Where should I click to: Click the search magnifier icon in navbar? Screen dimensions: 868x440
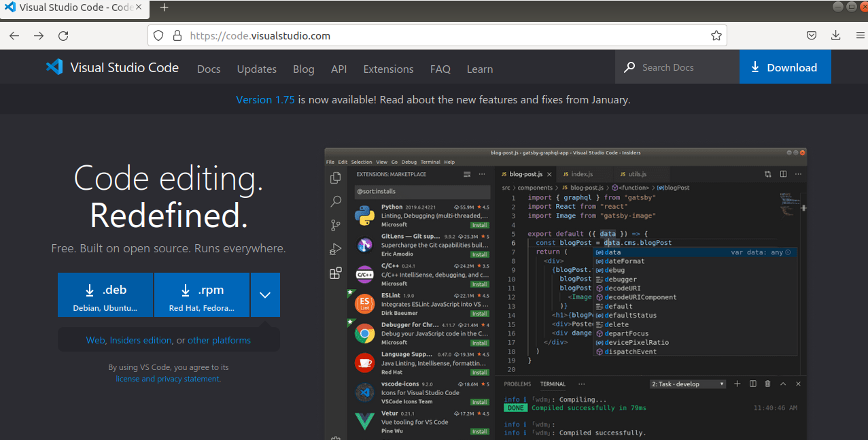click(629, 67)
